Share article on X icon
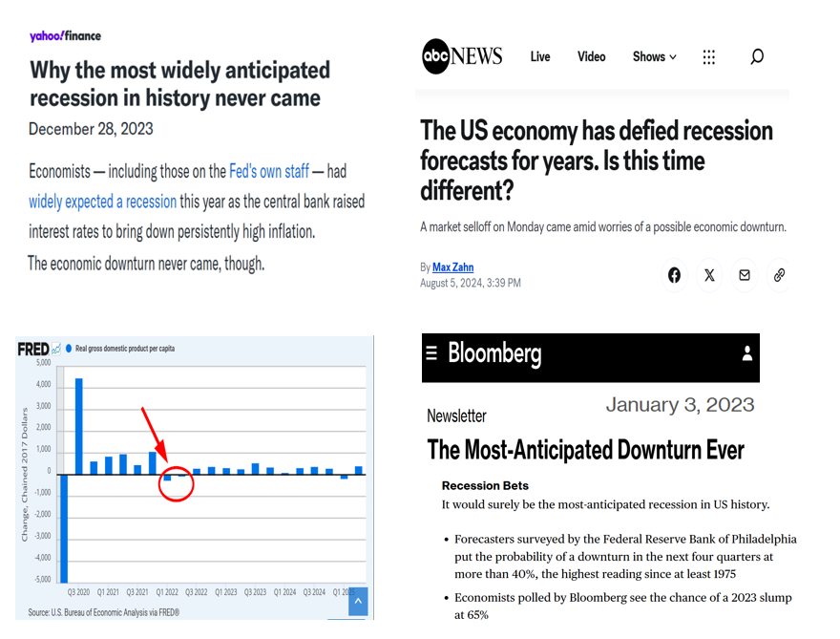840x639 pixels. (x=709, y=275)
